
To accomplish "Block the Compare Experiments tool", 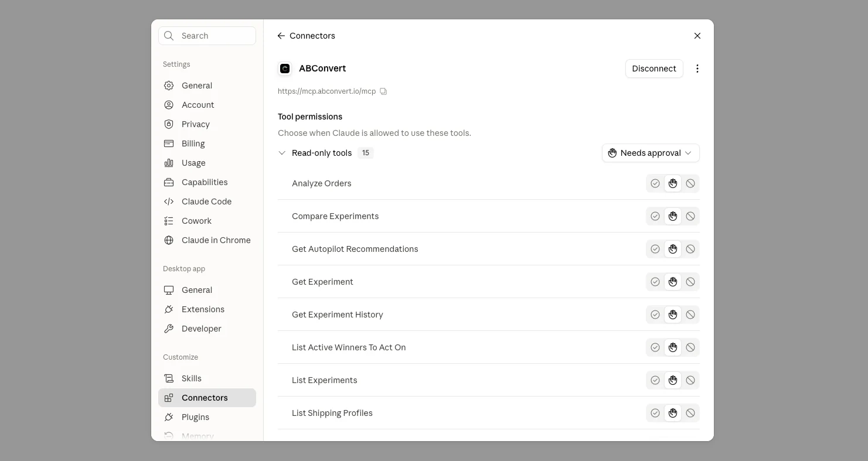I will (x=690, y=216).
